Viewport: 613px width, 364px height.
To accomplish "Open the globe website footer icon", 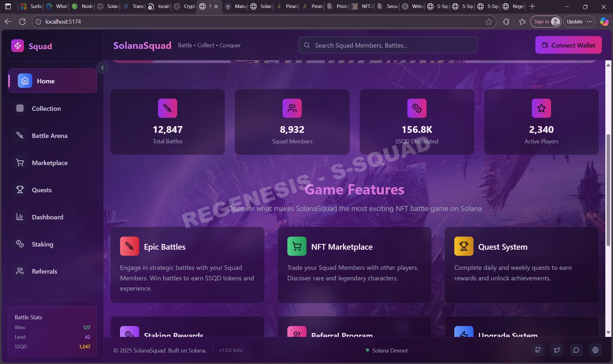I will (x=595, y=350).
